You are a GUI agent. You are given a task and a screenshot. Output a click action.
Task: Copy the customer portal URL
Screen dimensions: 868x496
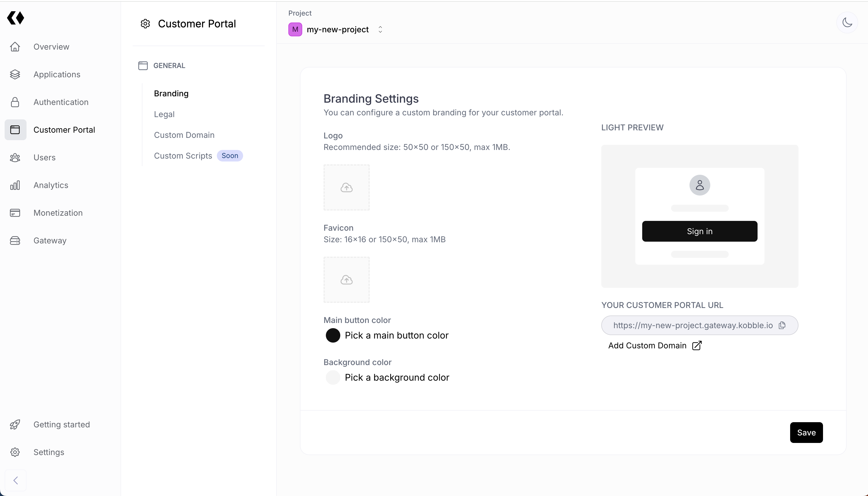(782, 325)
